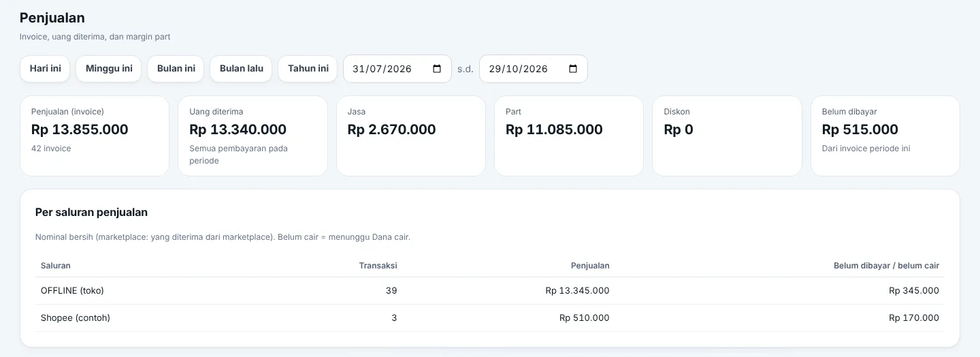The image size is (980, 357).
Task: Click the Penjualan page heading
Action: [x=52, y=18]
